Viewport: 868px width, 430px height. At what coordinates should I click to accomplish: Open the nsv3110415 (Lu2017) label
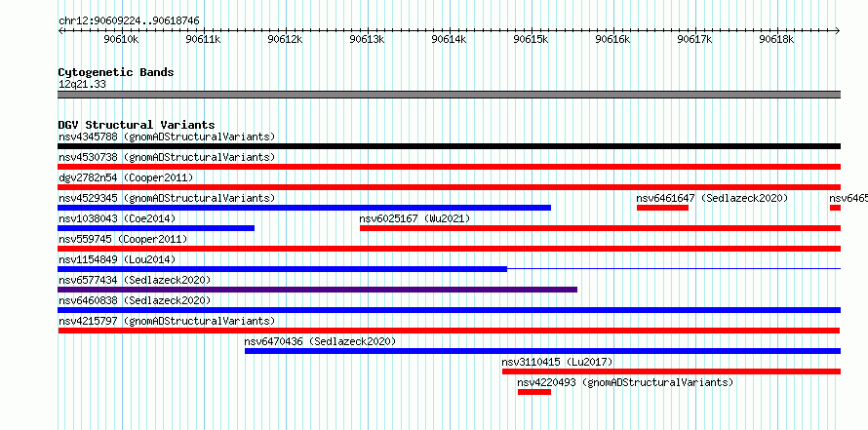point(558,362)
